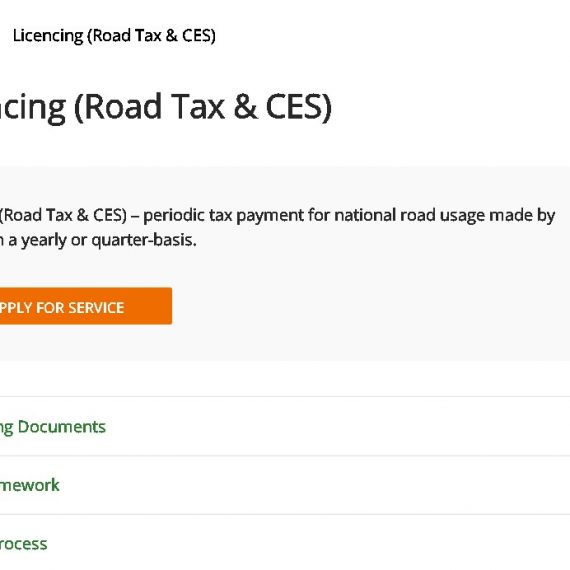
Task: Click the word 'CES)' in the large heading
Action: click(x=298, y=107)
